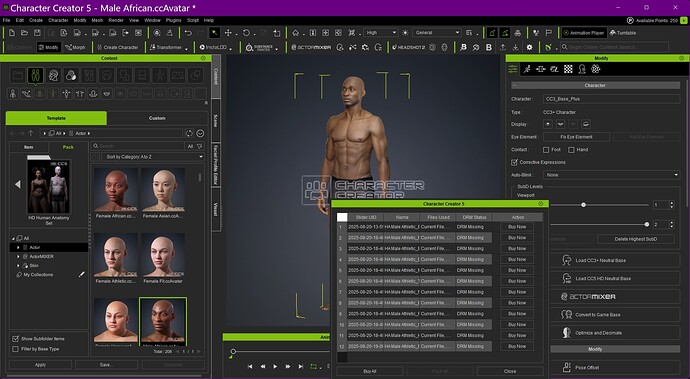Open the General dropdown in toolbar

click(437, 33)
